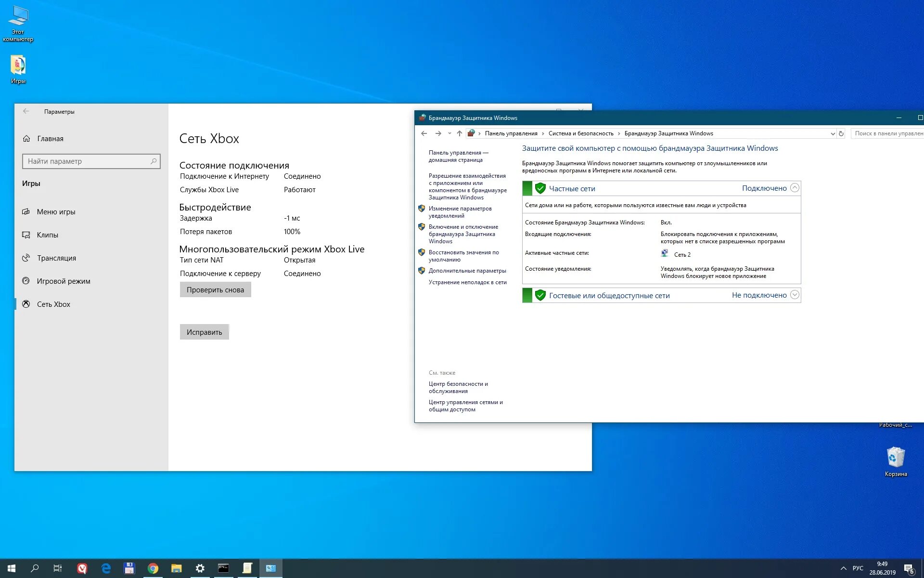The height and width of the screenshot is (578, 924).
Task: Open the 'Игры' desktop folder icon
Action: [18, 69]
